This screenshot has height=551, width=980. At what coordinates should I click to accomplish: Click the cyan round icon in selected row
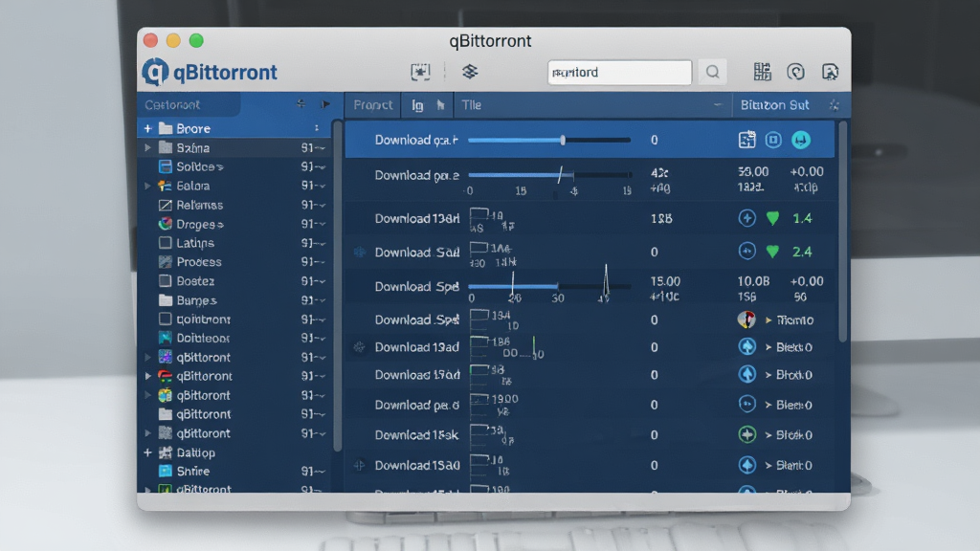coord(801,140)
